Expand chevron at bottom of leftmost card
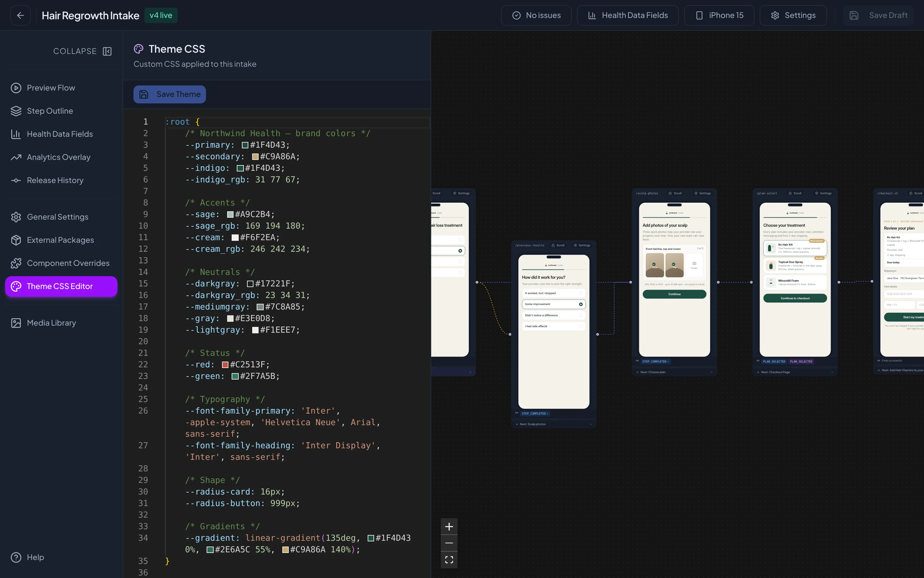This screenshot has width=924, height=578. point(470,372)
